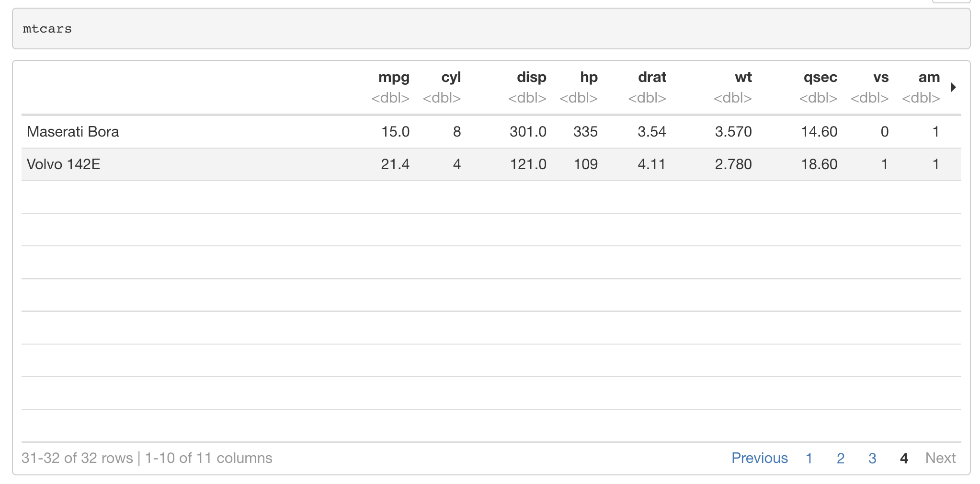Screen dimensions: 980x484
Task: Navigate to page 3 of results
Action: (872, 458)
